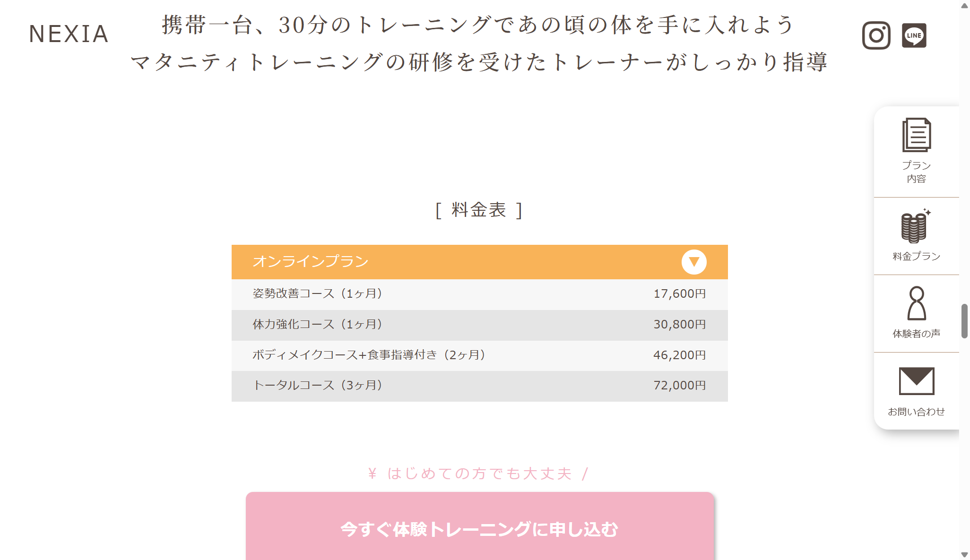Select the 姿勢改善コース row

click(479, 294)
